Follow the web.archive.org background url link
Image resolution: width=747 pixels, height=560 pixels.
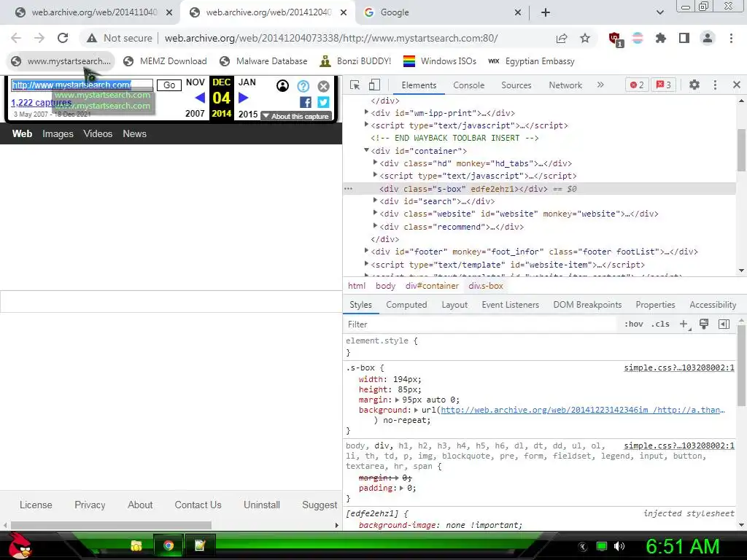tap(583, 410)
